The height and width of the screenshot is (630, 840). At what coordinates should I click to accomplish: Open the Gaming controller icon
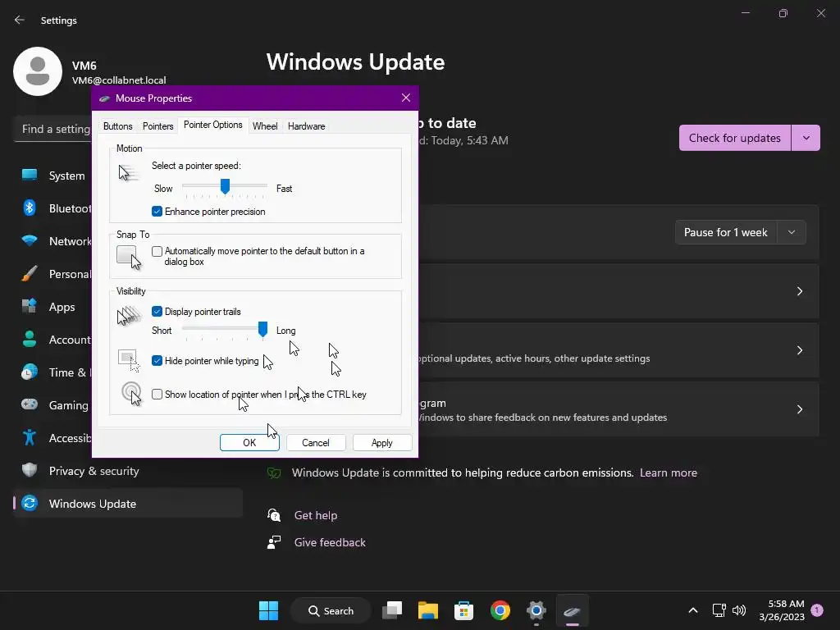(x=30, y=404)
